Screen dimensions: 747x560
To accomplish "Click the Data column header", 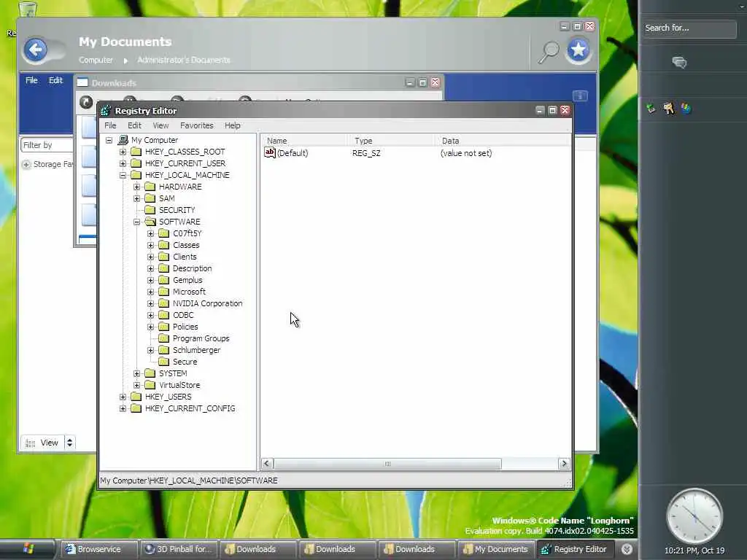I will click(503, 141).
